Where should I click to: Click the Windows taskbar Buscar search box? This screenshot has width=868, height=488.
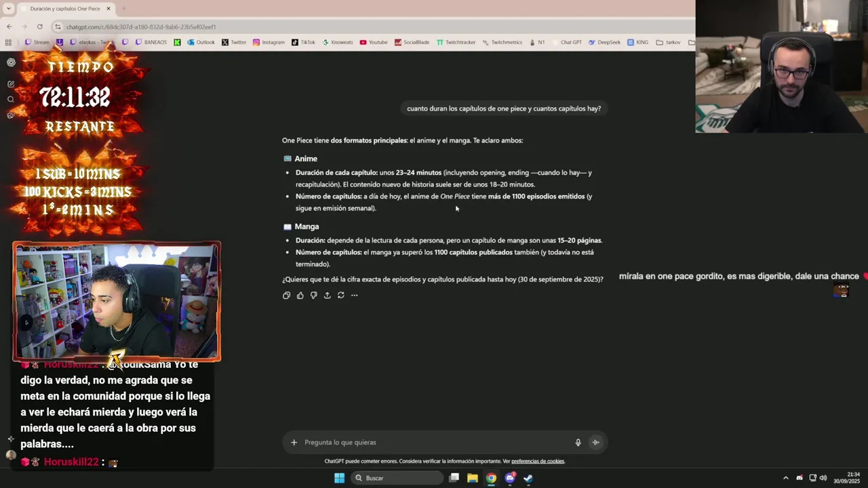point(398,478)
